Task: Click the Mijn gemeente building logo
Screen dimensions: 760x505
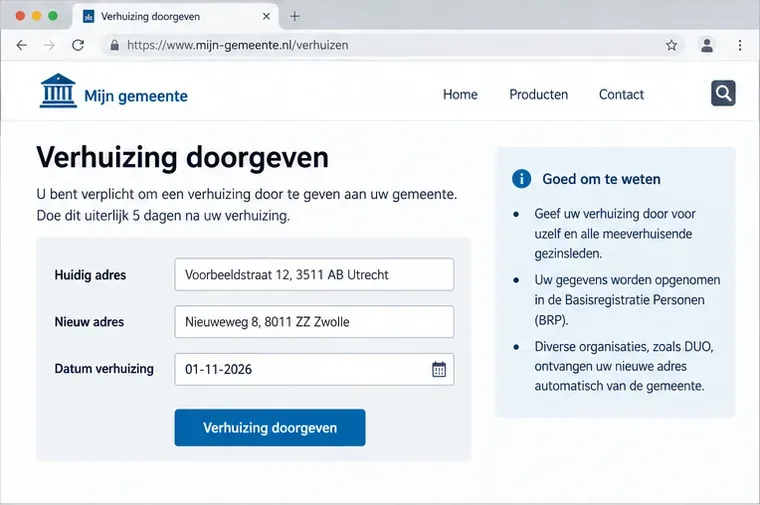Action: click(58, 91)
